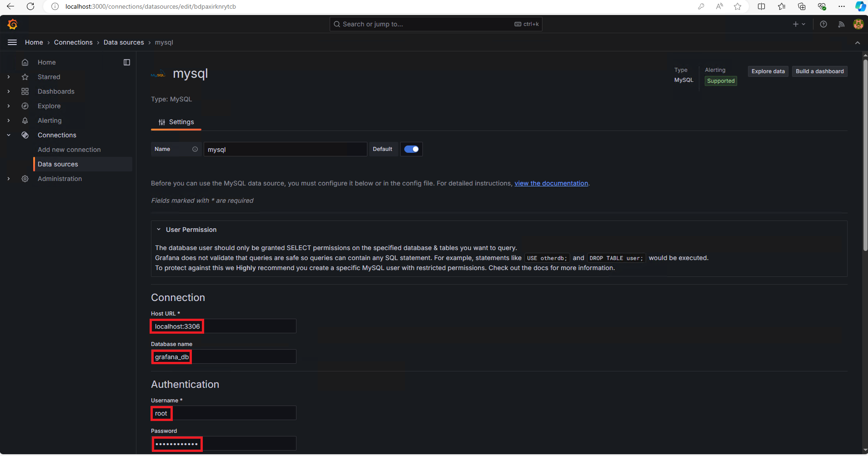868x456 pixels.
Task: Click the Dashboards grid icon in sidebar
Action: [x=25, y=91]
